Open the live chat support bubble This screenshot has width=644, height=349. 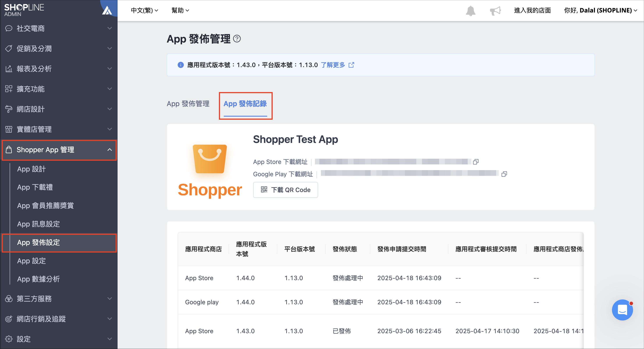point(622,310)
